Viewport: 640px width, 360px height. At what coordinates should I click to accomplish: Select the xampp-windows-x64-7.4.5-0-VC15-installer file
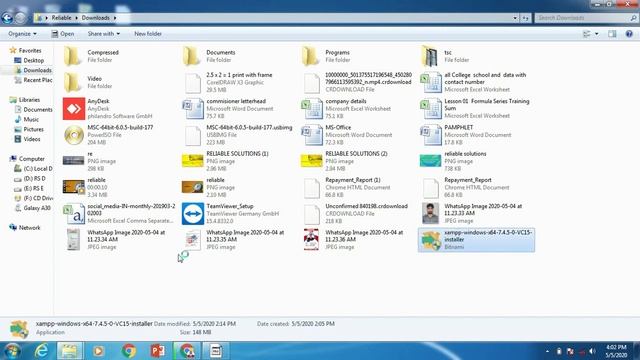pyautogui.click(x=476, y=240)
